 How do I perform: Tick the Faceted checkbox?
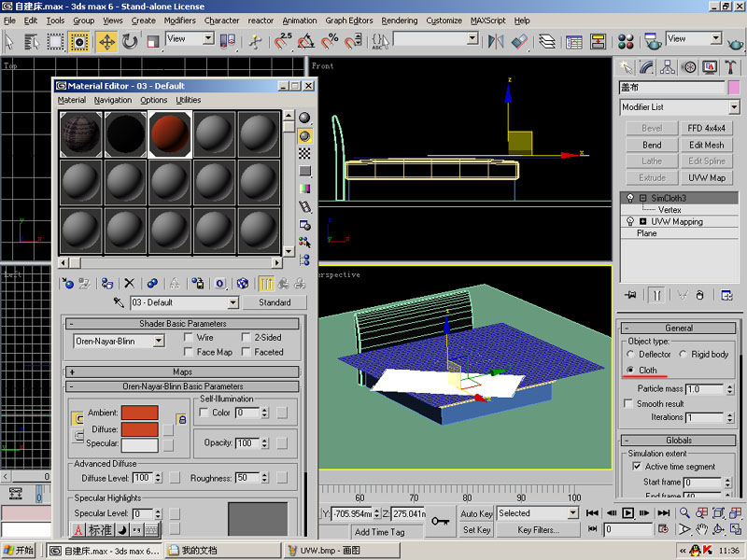click(246, 352)
